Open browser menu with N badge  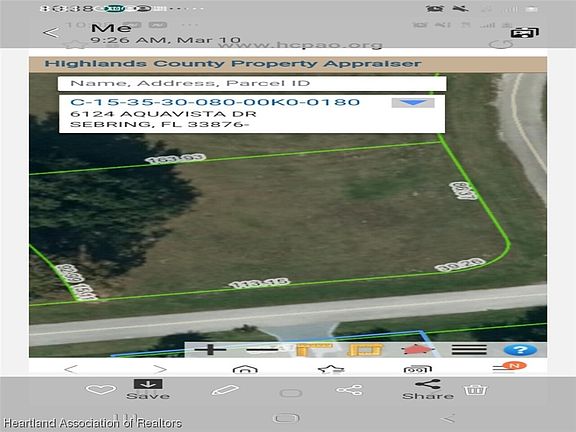coord(509,367)
